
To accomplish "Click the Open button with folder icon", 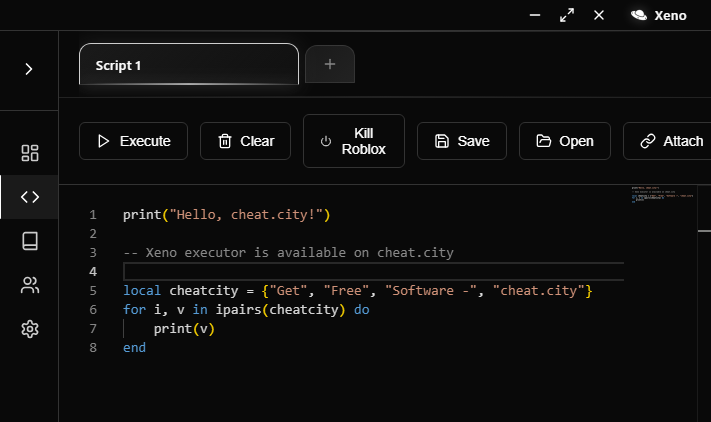I will 564,141.
